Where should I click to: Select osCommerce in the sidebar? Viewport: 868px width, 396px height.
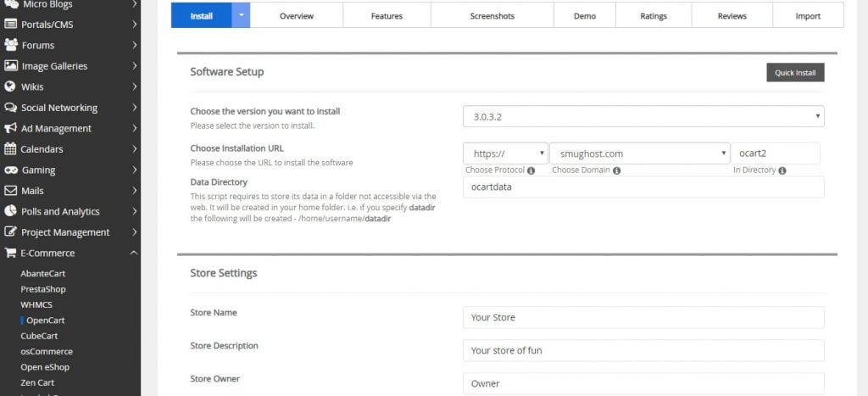(x=47, y=351)
